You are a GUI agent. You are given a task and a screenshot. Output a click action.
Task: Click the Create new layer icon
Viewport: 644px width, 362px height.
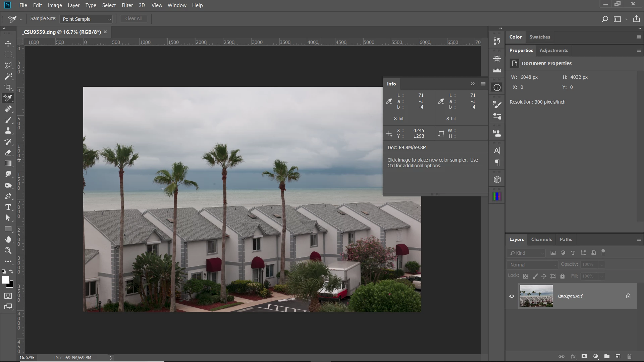click(618, 356)
